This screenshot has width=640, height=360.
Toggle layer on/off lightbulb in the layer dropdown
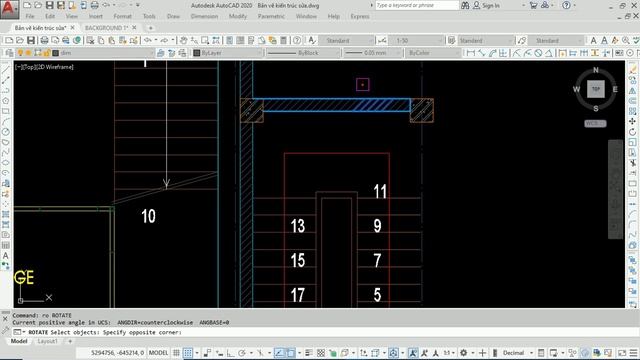20,53
